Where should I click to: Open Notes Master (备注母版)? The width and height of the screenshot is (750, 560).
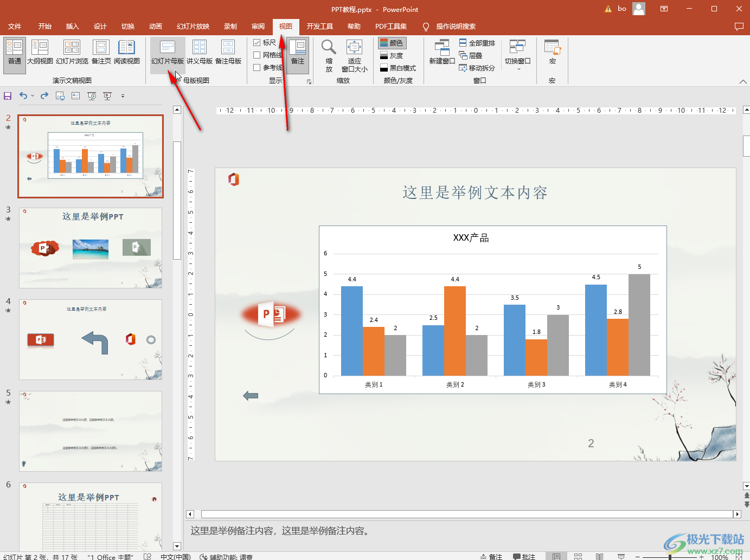(228, 53)
